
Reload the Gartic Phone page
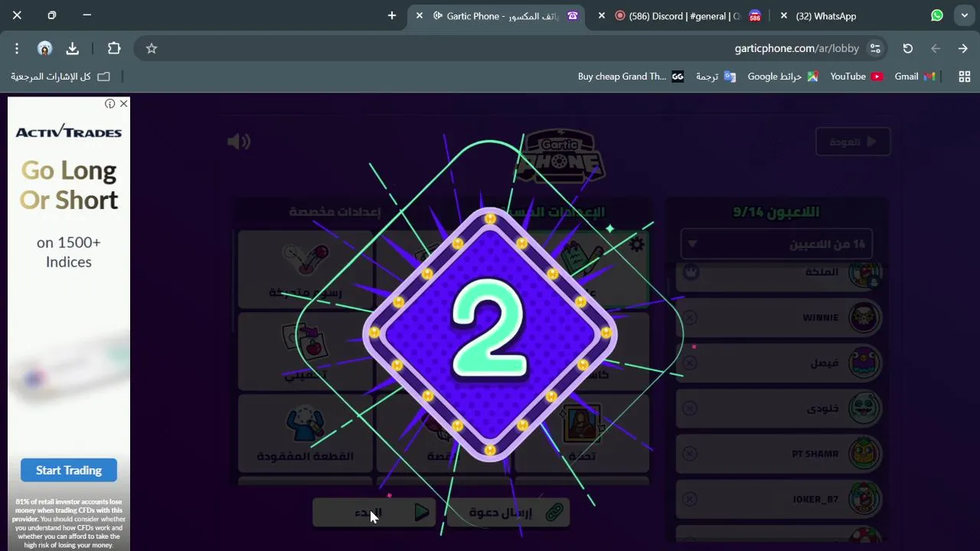(x=908, y=48)
